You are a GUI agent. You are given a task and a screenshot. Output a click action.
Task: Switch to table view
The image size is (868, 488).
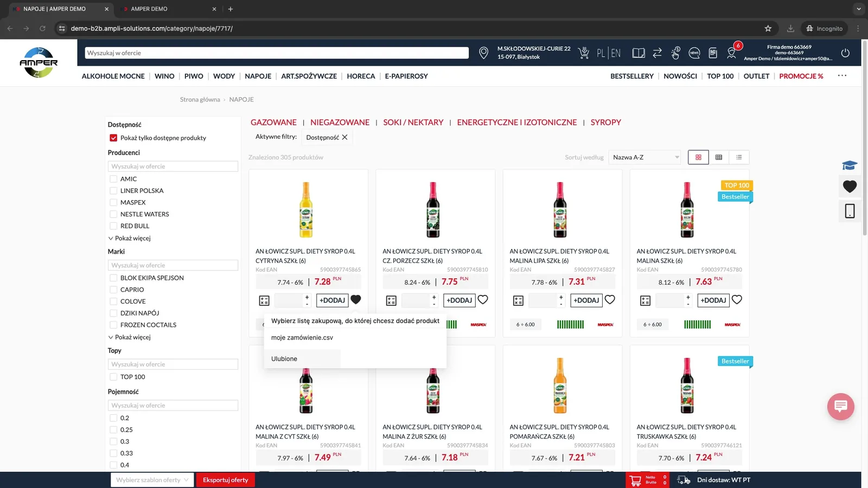coord(719,157)
